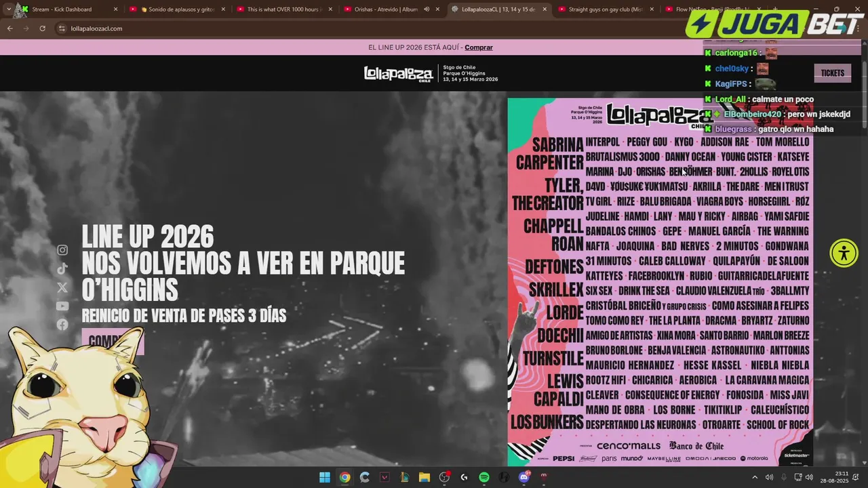
Task: Close the LollapaloozaCL tab
Action: [x=545, y=9]
